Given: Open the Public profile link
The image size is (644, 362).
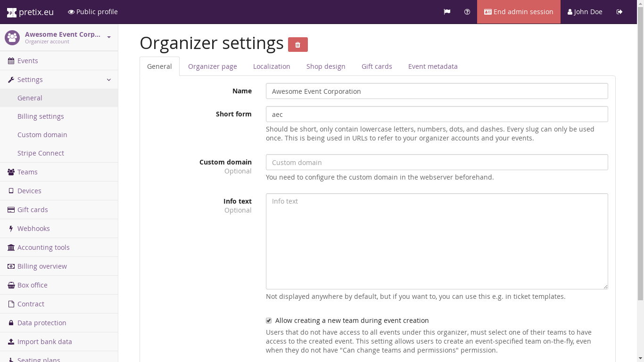Looking at the screenshot, I should tap(93, 12).
